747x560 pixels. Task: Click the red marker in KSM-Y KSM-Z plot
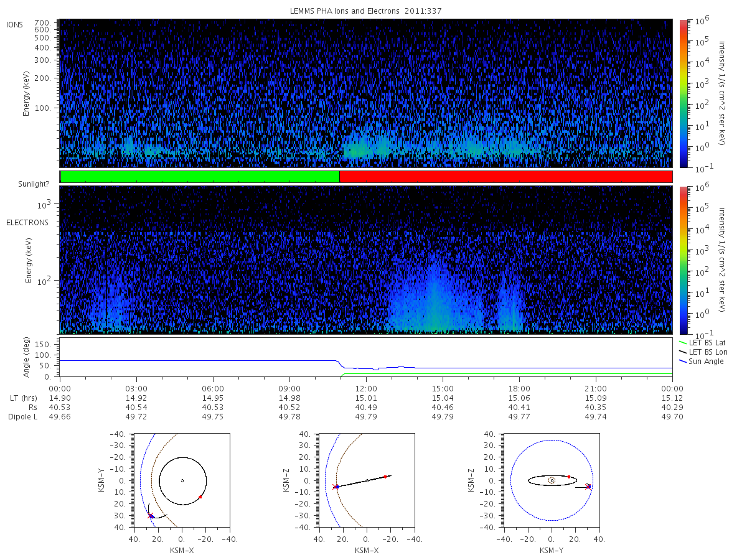point(569,477)
